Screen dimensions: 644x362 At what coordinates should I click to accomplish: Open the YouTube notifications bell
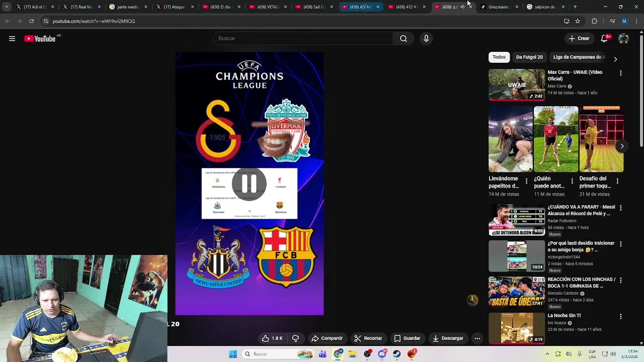click(605, 38)
